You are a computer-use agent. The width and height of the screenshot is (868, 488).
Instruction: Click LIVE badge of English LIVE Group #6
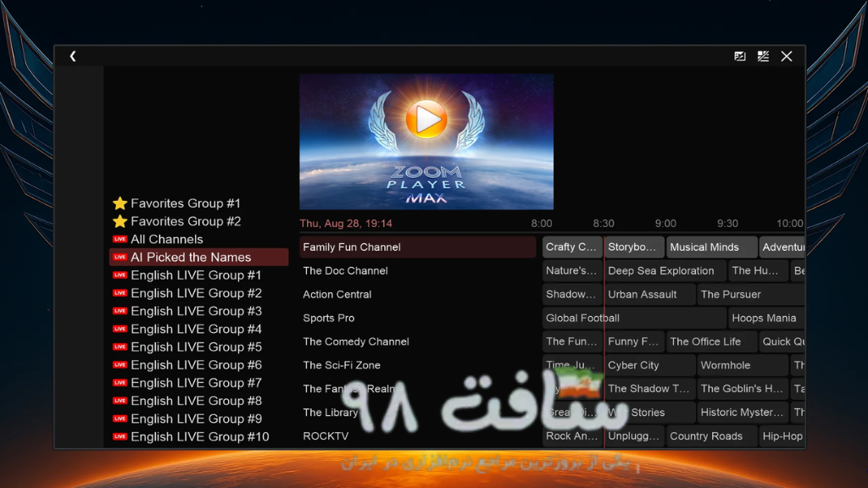tap(120, 365)
